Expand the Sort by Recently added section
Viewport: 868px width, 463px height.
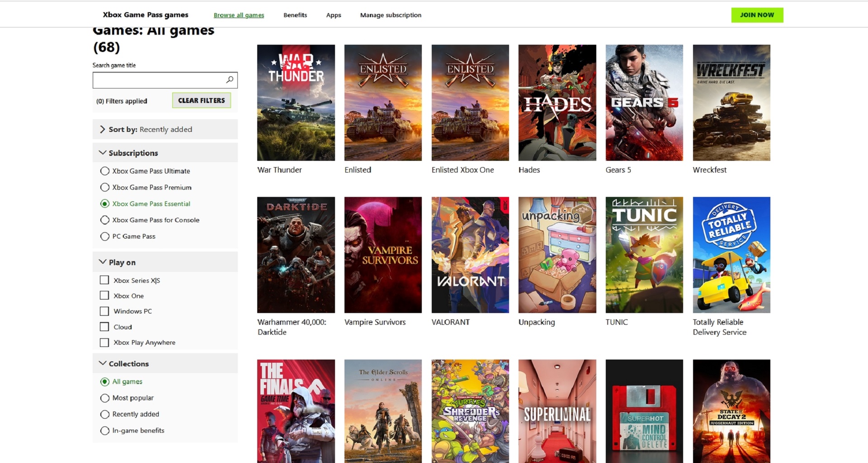pyautogui.click(x=165, y=129)
